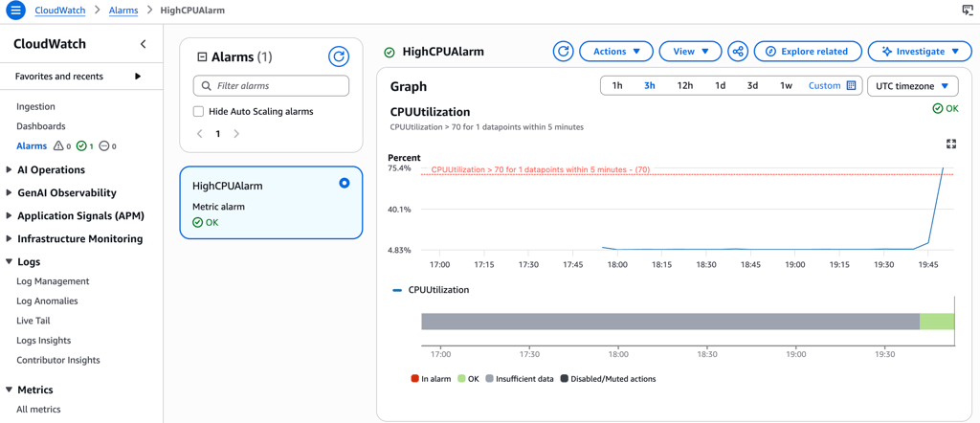Image resolution: width=980 pixels, height=423 pixels.
Task: Enlarge the CPUUtilization graph
Action: [x=951, y=144]
